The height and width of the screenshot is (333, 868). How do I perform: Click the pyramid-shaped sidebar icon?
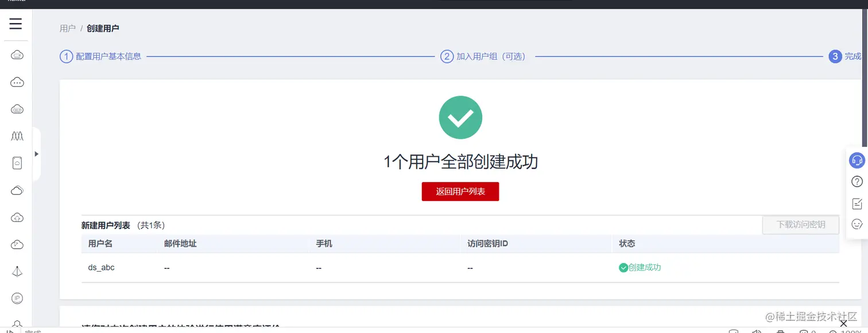point(17,271)
